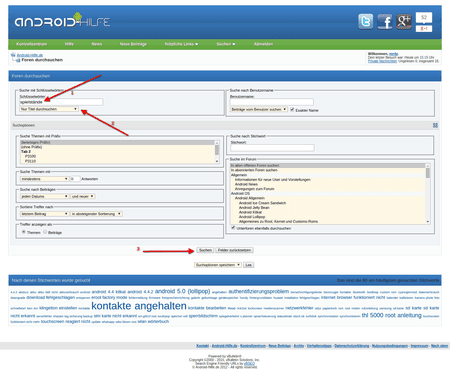
Task: Go to Neue Beiträge
Action: tap(133, 44)
